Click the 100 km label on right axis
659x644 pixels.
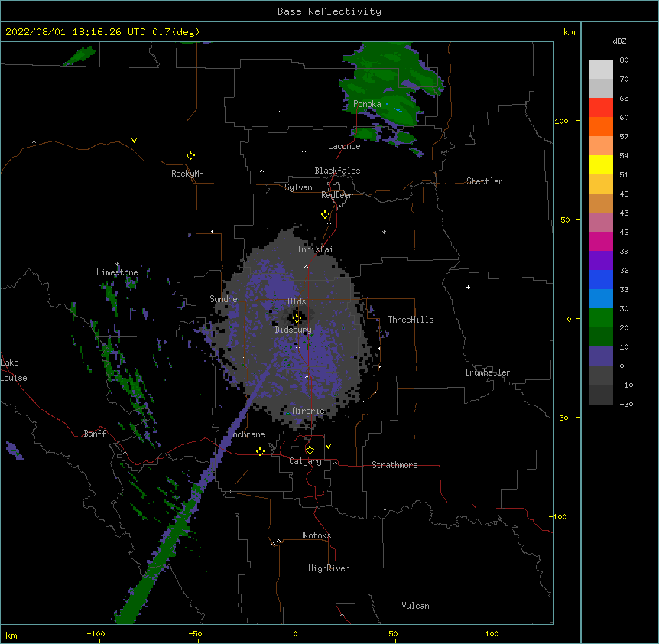pyautogui.click(x=561, y=121)
